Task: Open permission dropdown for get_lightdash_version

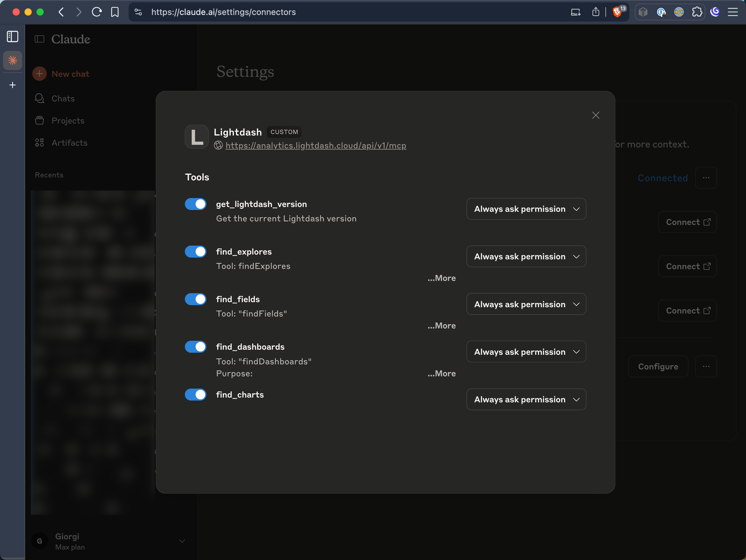Action: tap(526, 209)
